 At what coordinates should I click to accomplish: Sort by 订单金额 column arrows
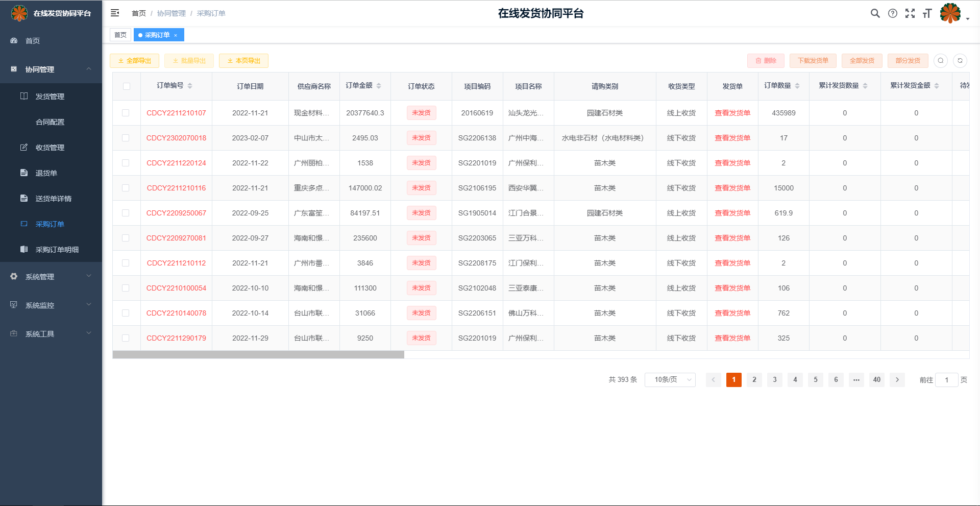379,86
